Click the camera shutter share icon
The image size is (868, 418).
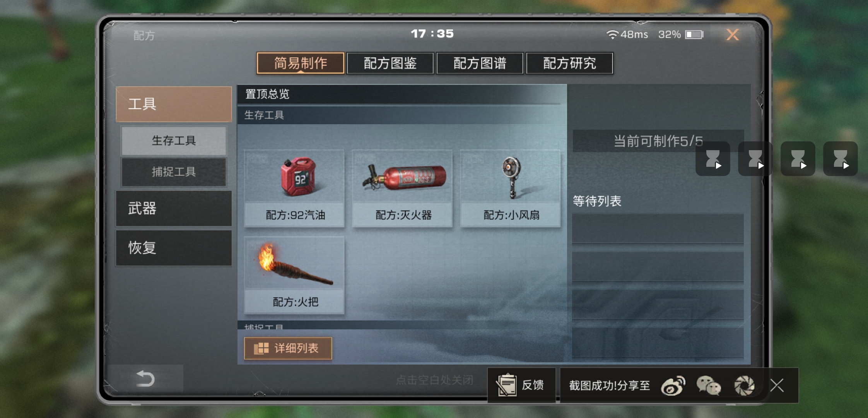744,385
